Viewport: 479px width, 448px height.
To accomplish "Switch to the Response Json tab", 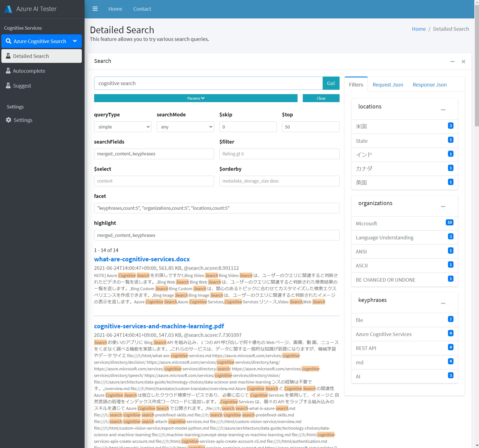I will coord(430,85).
